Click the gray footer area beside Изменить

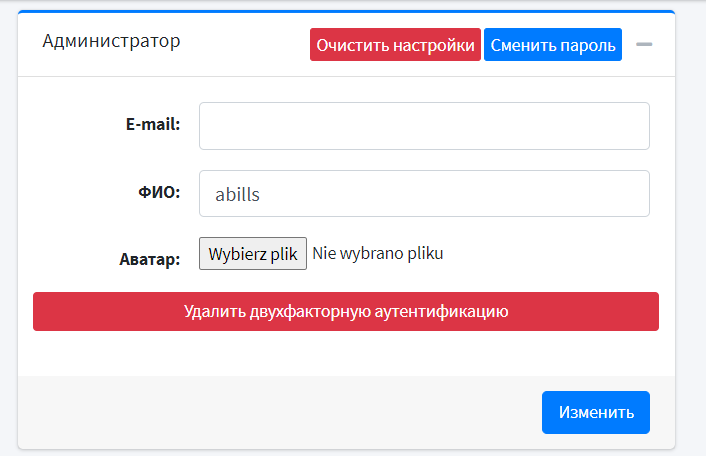click(280, 412)
